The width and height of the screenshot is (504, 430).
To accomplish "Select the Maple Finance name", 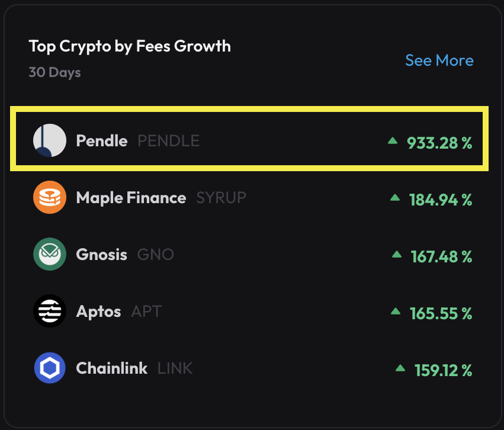I will click(x=131, y=198).
